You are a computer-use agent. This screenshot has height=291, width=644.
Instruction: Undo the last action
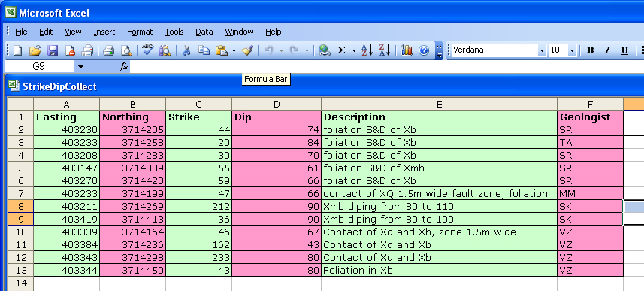coord(268,50)
